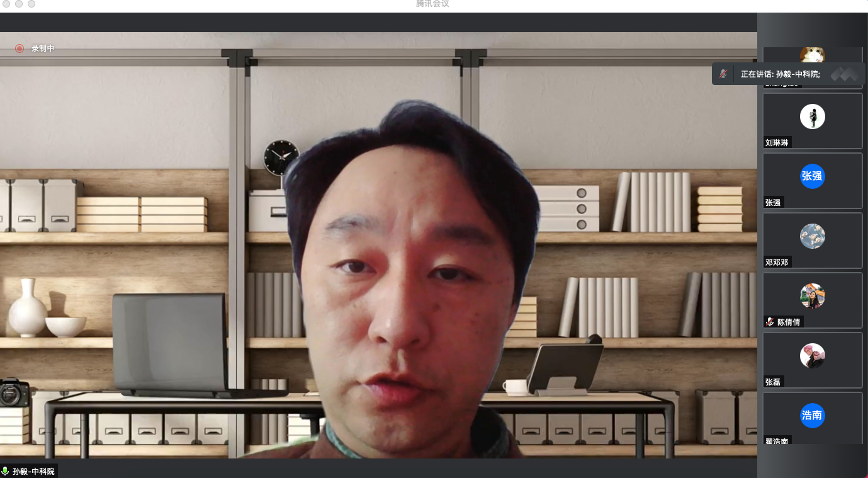Click 张磊's pink-haired avatar
The image size is (868, 478).
point(812,356)
